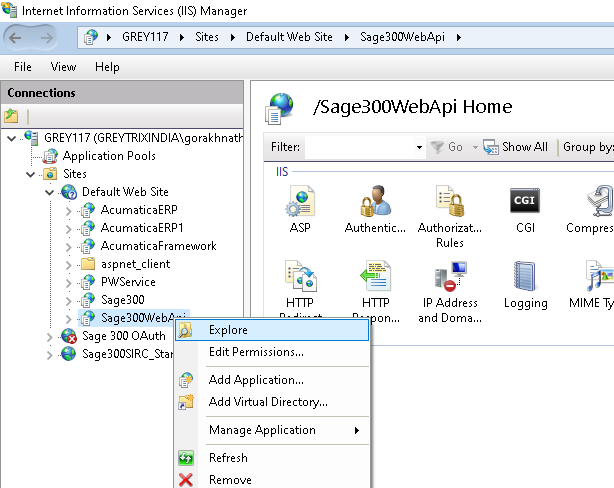
Task: Expand the Sage300 application node
Action: tap(69, 301)
